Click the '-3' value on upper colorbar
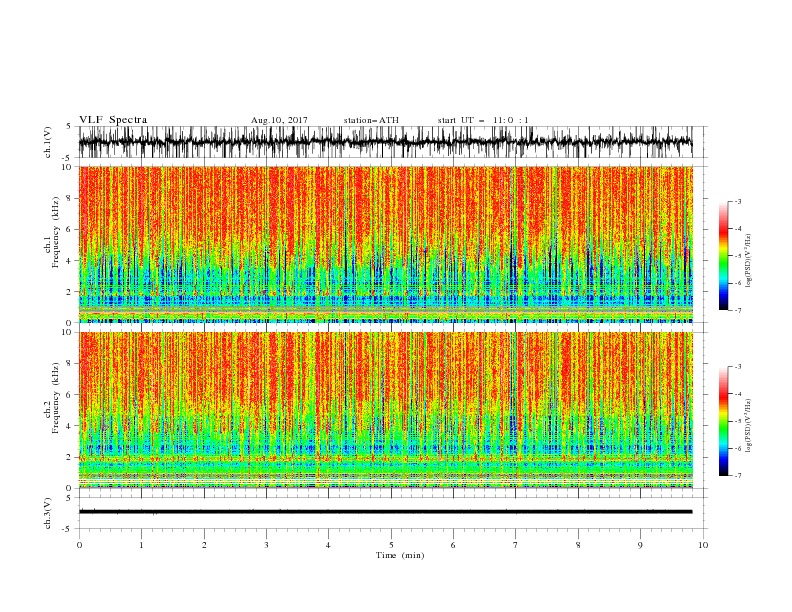The height and width of the screenshot is (612, 792). coord(737,201)
